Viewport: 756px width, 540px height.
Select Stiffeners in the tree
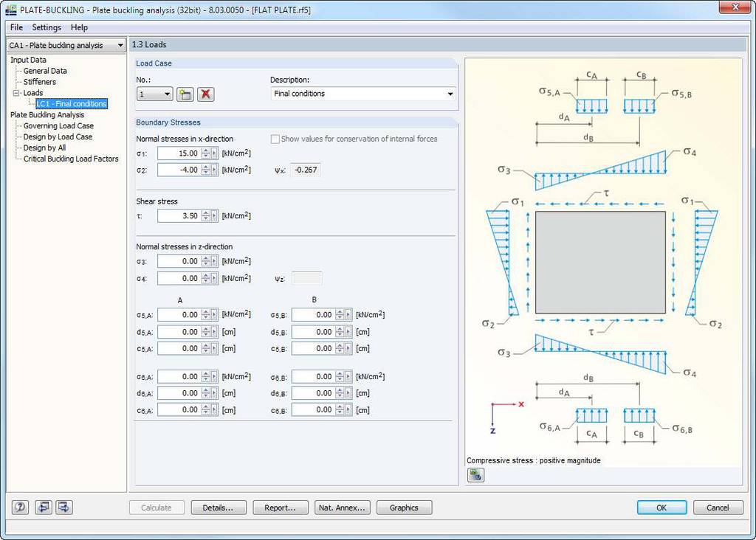(40, 82)
